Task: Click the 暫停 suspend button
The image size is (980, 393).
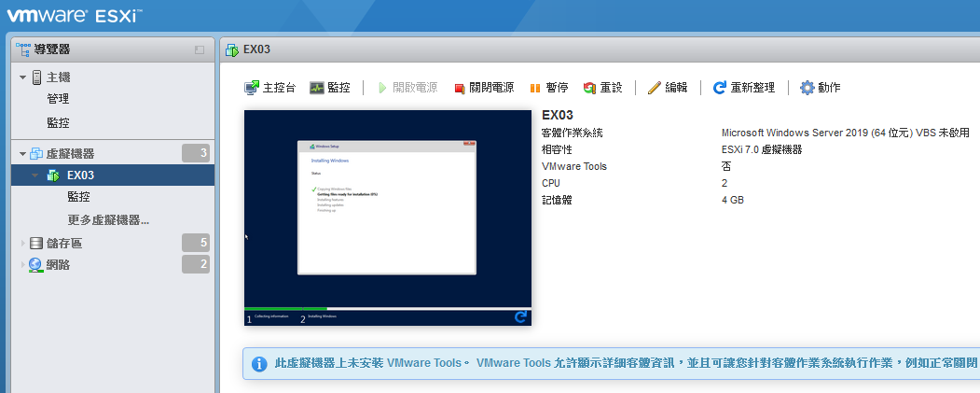Action: tap(549, 88)
